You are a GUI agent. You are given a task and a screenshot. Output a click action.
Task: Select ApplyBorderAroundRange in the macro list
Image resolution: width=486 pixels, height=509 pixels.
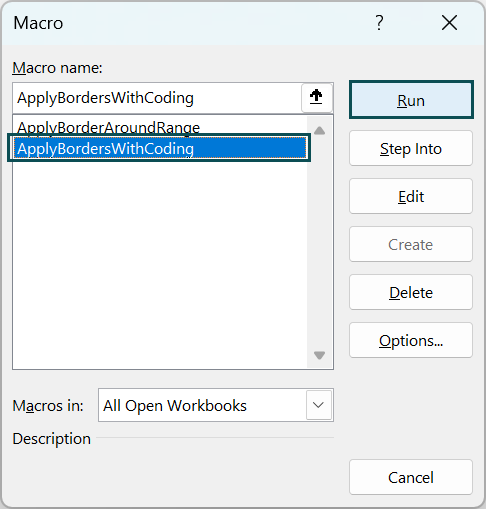108,127
